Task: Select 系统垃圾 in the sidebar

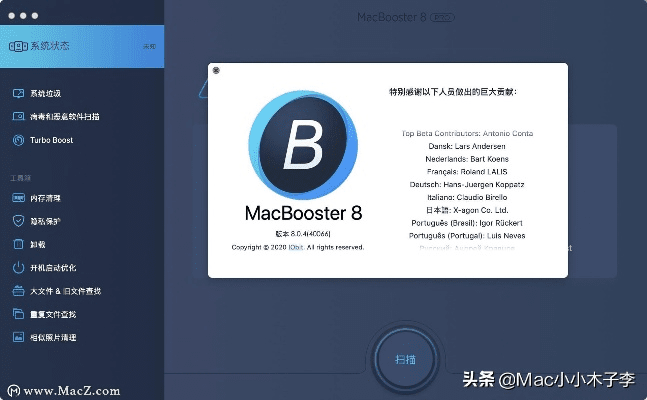Action: point(45,93)
